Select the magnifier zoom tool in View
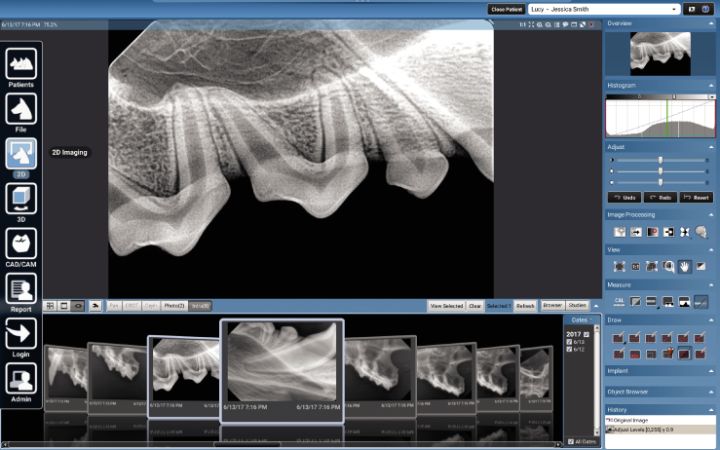 pyautogui.click(x=669, y=266)
